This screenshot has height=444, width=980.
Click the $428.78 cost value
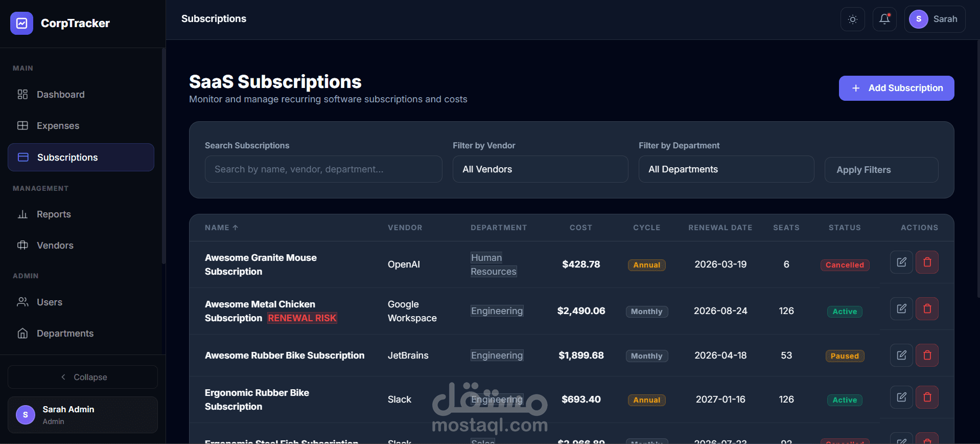(581, 264)
